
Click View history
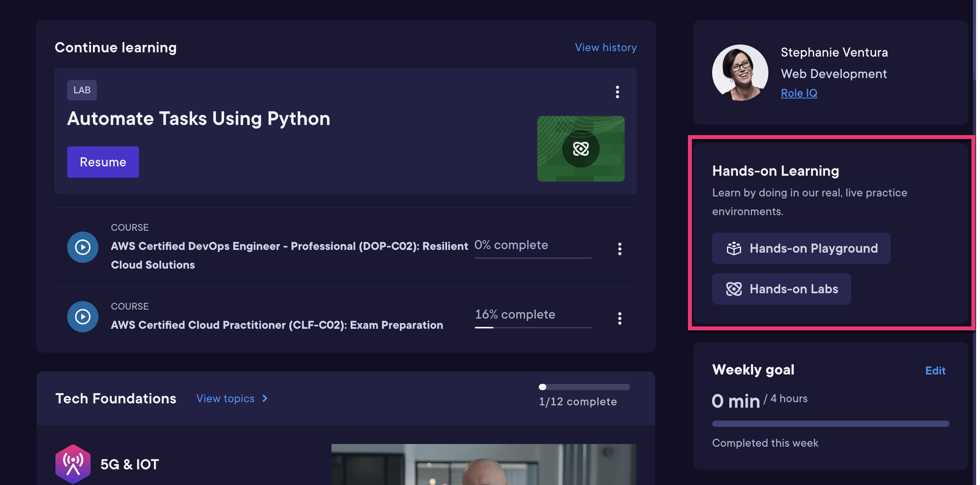tap(606, 47)
